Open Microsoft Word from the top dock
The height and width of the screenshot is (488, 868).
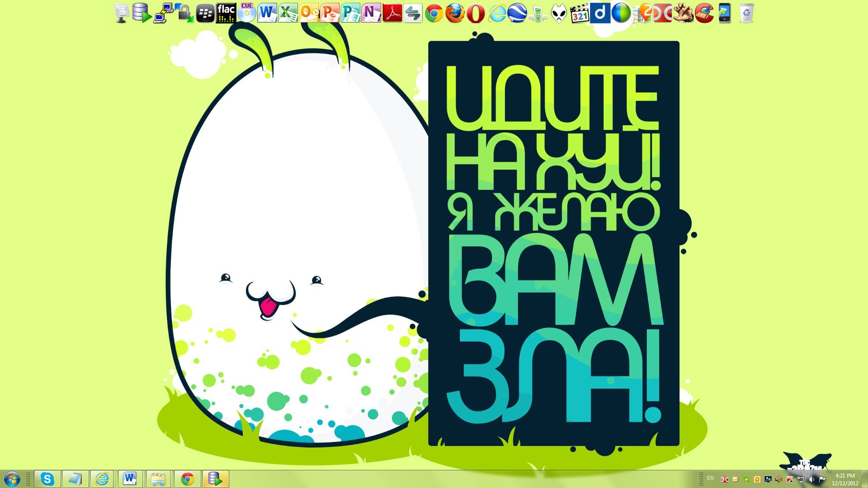coord(267,13)
